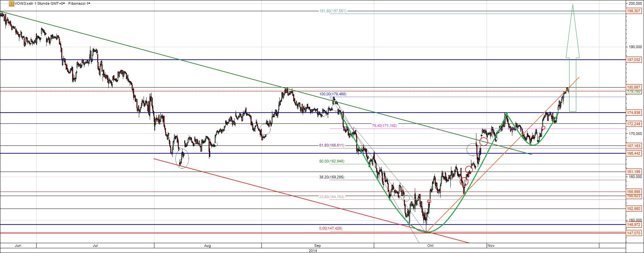Select the 187,032 price level tag
The image size is (644, 253).
click(x=634, y=60)
